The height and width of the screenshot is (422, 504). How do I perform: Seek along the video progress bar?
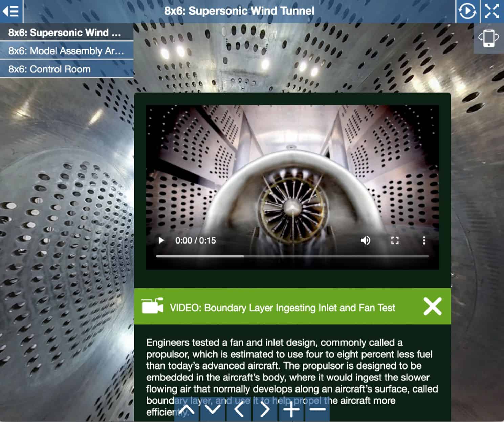click(292, 256)
